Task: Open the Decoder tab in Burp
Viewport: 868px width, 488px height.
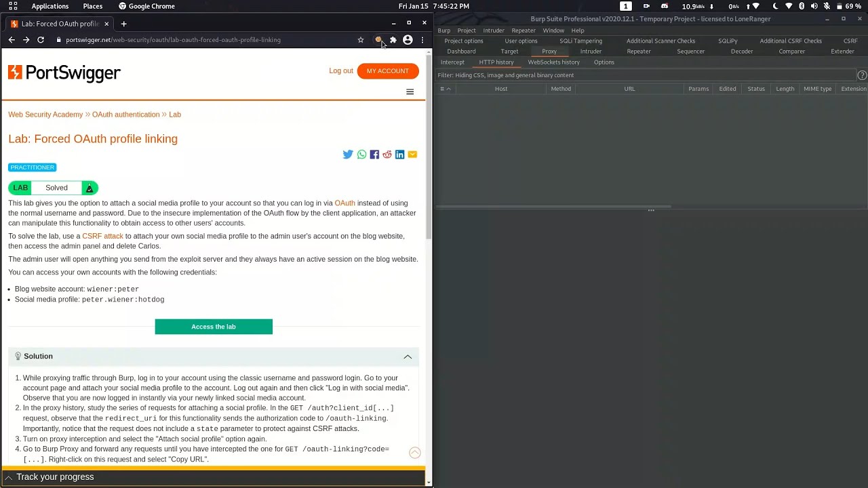Action: (742, 52)
